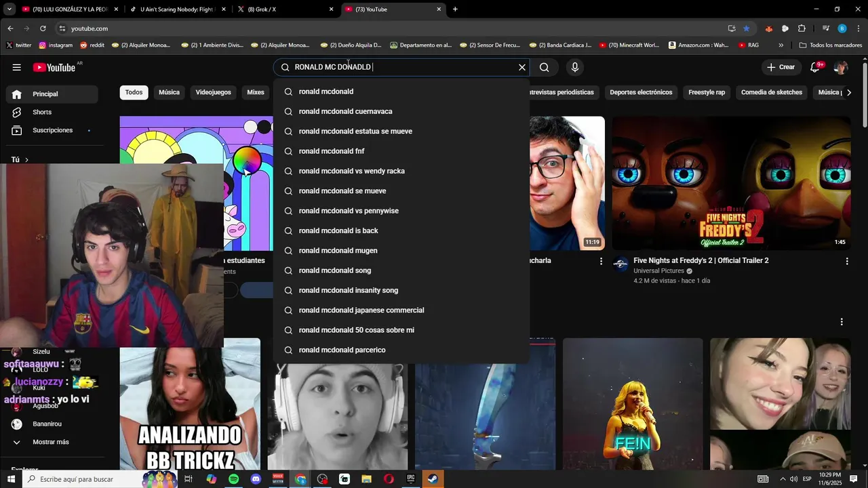Advance filter chips with right arrow
Screen dimensions: 868x488
coord(849,92)
